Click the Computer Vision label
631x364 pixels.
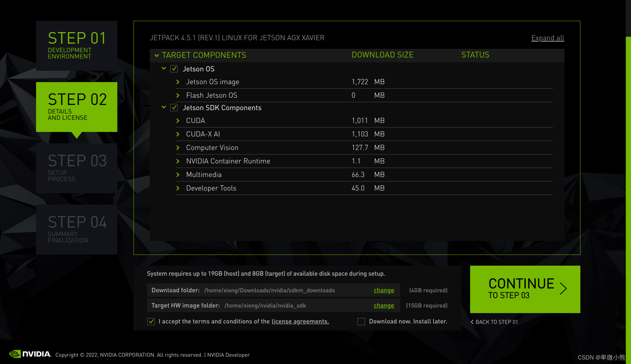(x=212, y=148)
